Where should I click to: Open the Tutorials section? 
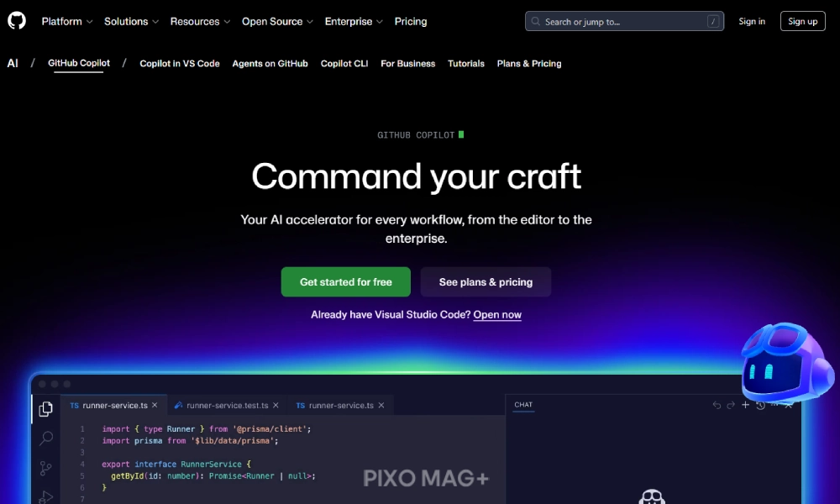(x=466, y=63)
